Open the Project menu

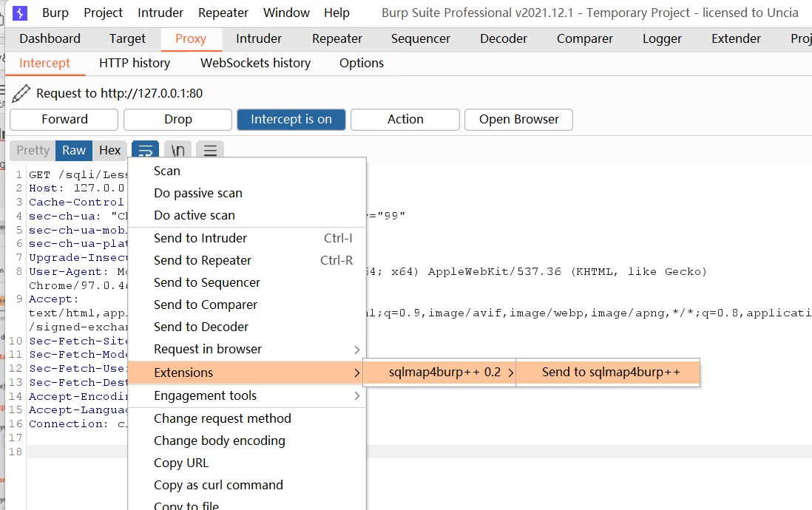point(103,13)
